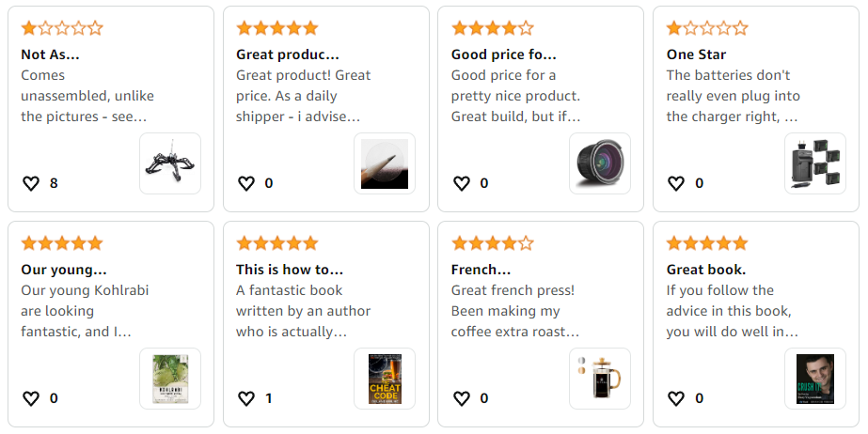The width and height of the screenshot is (868, 434).
Task: Tap heart on 'One Star' battery review
Action: [677, 183]
